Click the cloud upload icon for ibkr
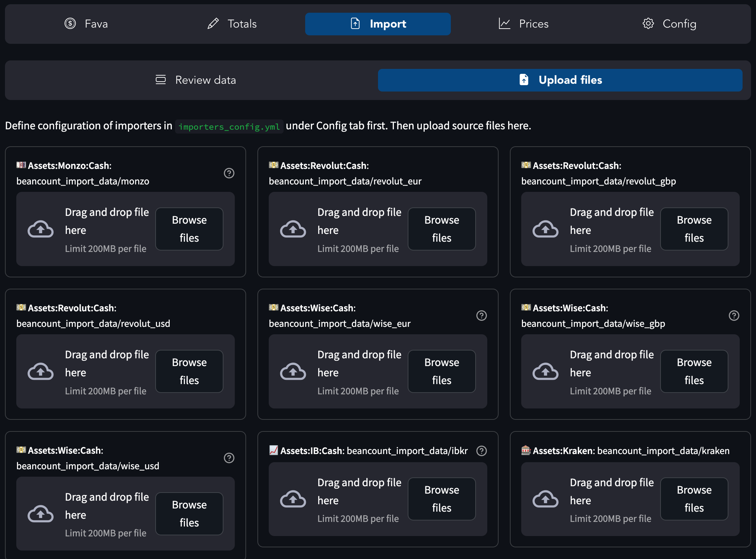 [x=293, y=499]
